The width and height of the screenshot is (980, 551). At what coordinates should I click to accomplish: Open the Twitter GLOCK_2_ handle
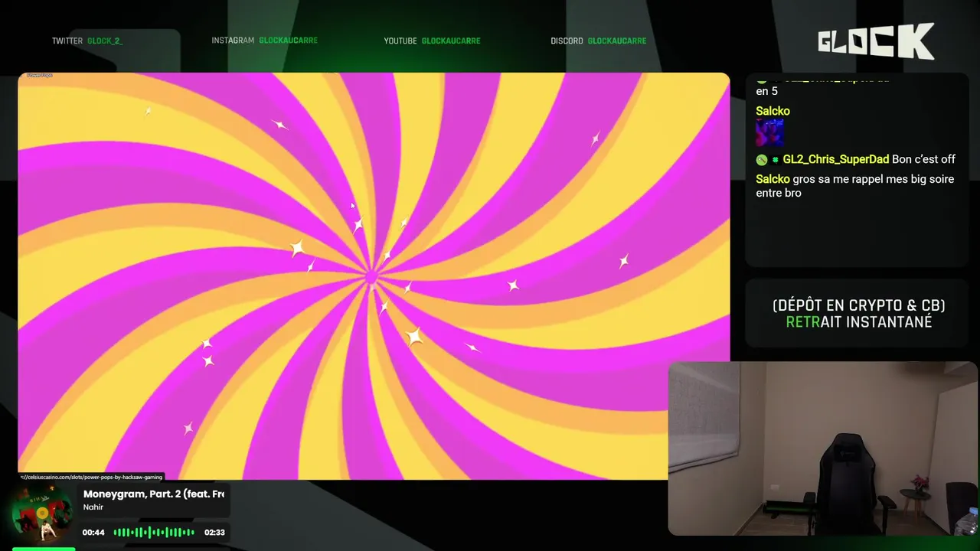click(x=105, y=41)
